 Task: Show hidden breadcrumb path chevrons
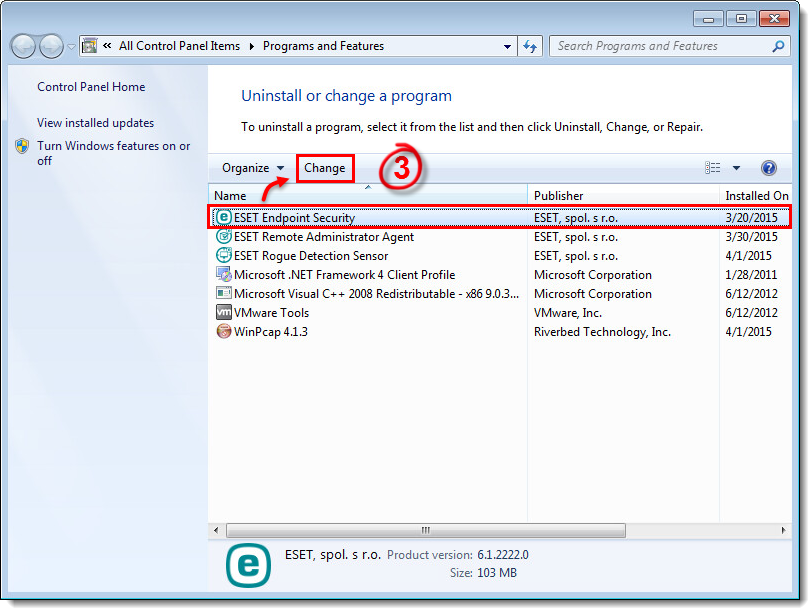(107, 46)
